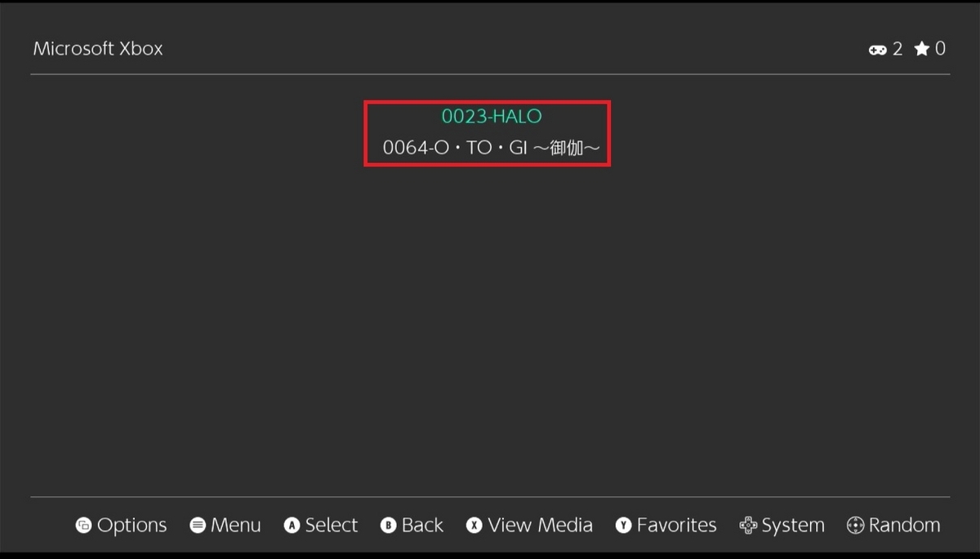Screen dimensions: 980x559
Task: Go back using the Back label
Action: [422, 526]
